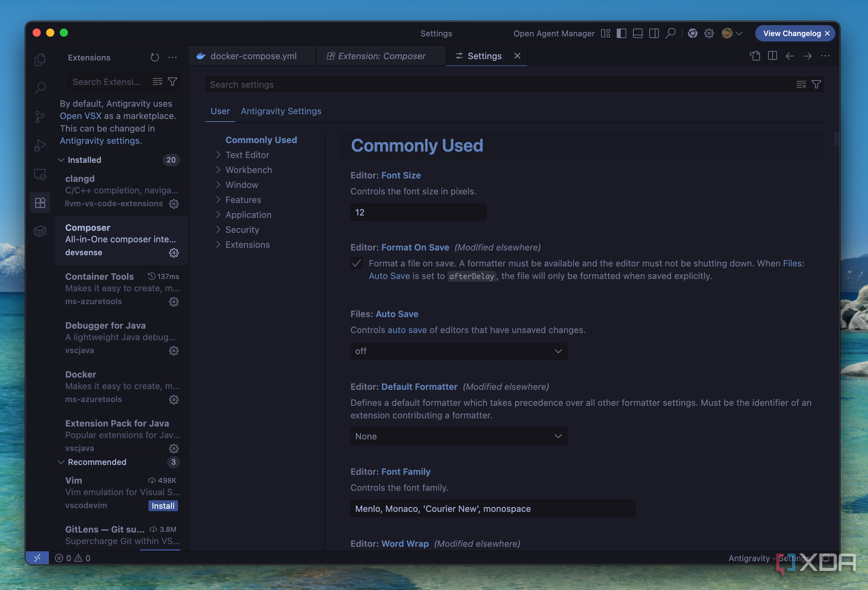Image resolution: width=868 pixels, height=590 pixels.
Task: Open the Explorer view in activity bar
Action: point(40,59)
